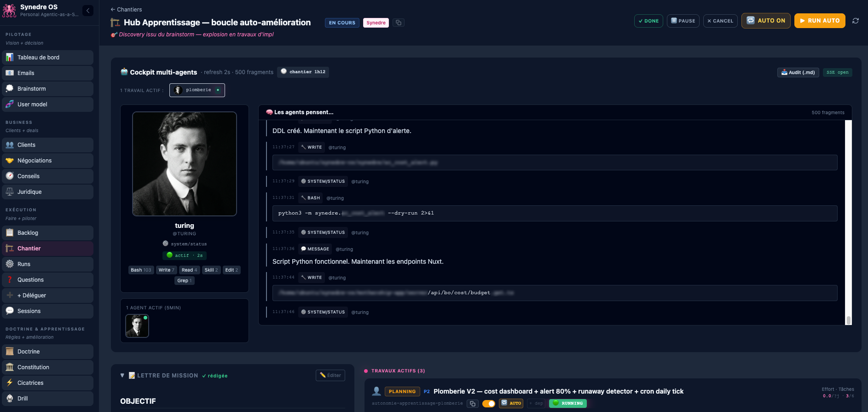Add dependency with + dep button

(x=536, y=403)
